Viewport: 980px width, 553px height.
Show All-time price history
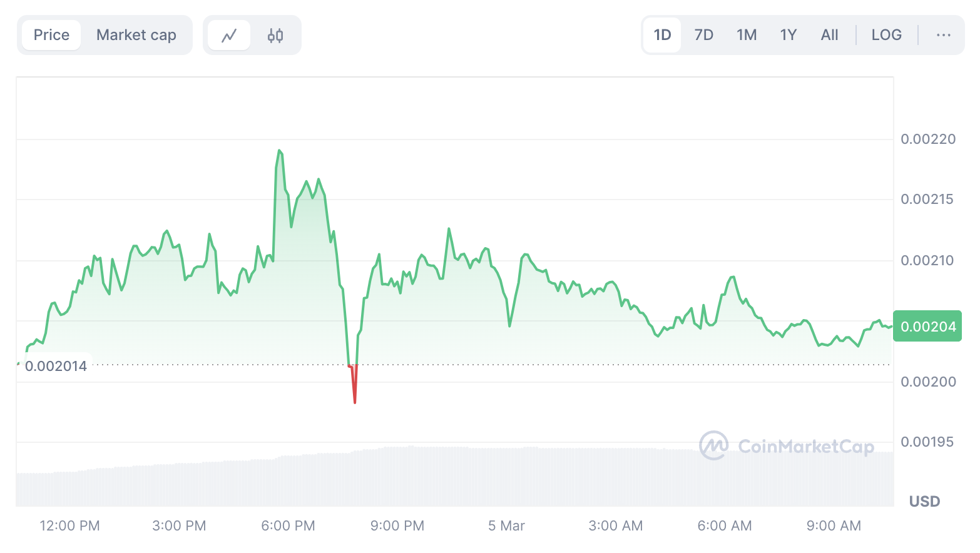829,35
